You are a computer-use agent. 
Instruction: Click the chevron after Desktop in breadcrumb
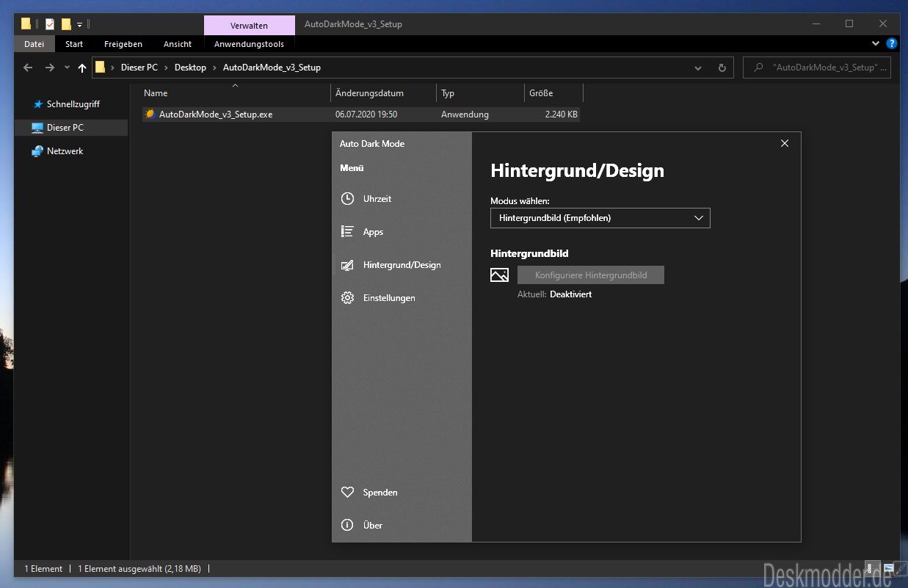coord(215,68)
